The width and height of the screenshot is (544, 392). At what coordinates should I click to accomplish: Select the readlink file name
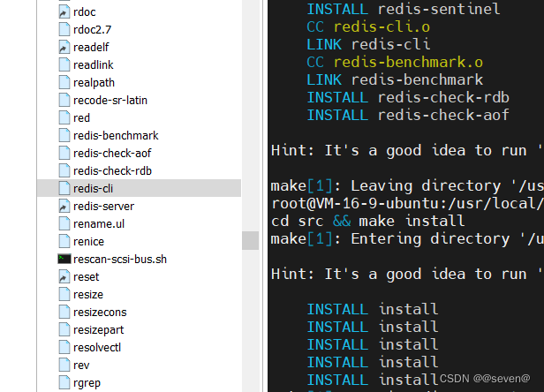(94, 64)
